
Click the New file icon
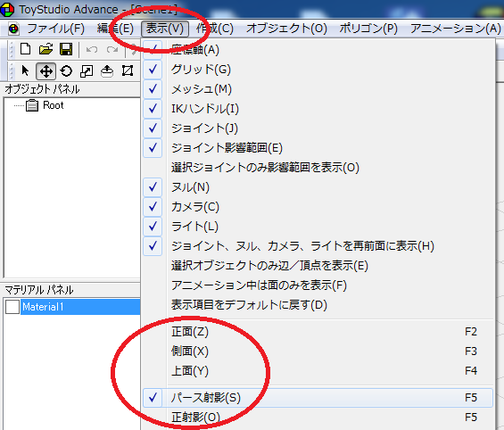[x=25, y=49]
